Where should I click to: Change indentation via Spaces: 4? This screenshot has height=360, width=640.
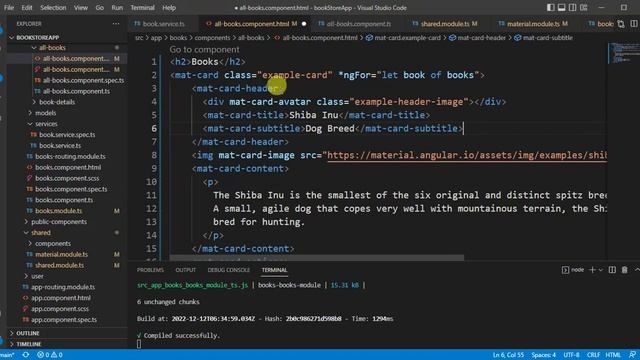(x=543, y=355)
